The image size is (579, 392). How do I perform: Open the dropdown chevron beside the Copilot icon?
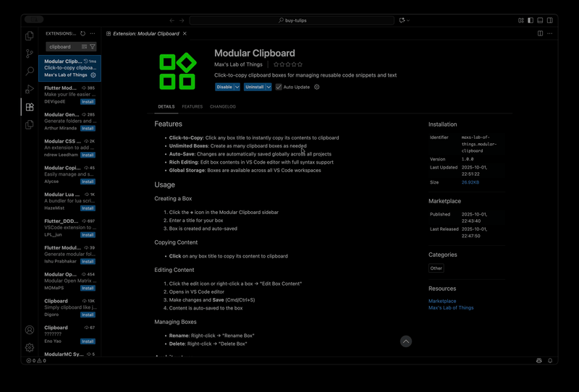[408, 20]
